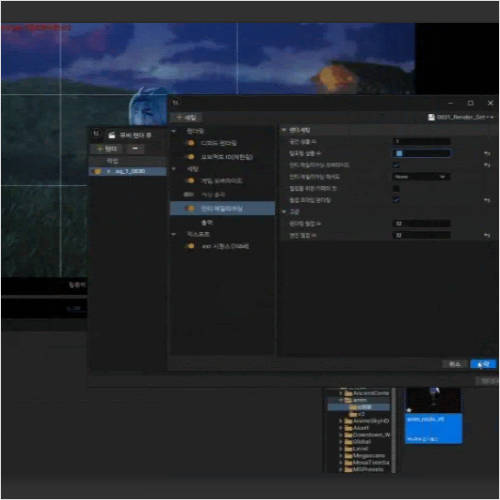Click the + Setting button

pyautogui.click(x=187, y=117)
